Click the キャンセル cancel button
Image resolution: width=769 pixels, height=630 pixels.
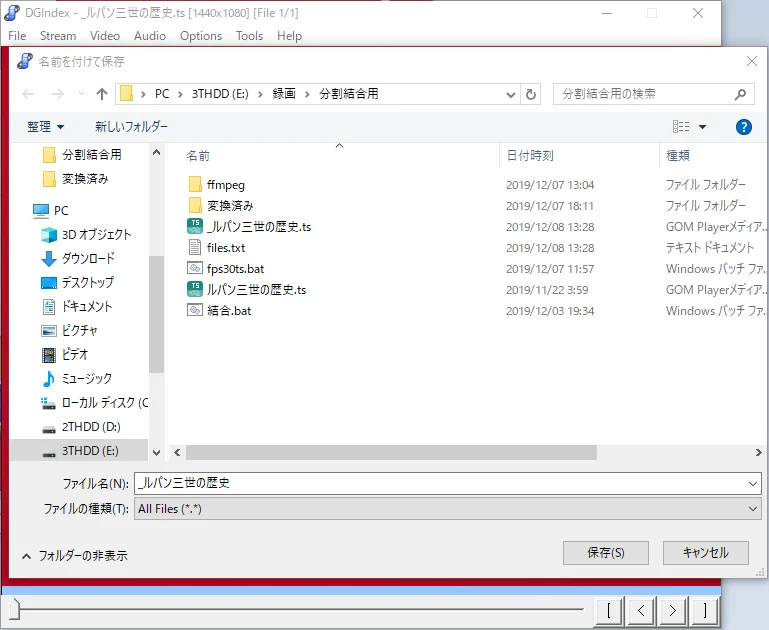pos(705,553)
